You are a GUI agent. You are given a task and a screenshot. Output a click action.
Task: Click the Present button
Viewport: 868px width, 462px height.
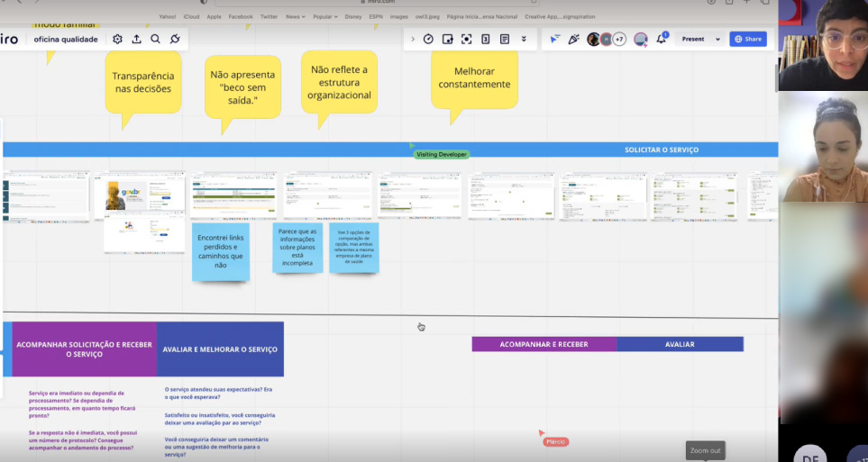pyautogui.click(x=693, y=40)
